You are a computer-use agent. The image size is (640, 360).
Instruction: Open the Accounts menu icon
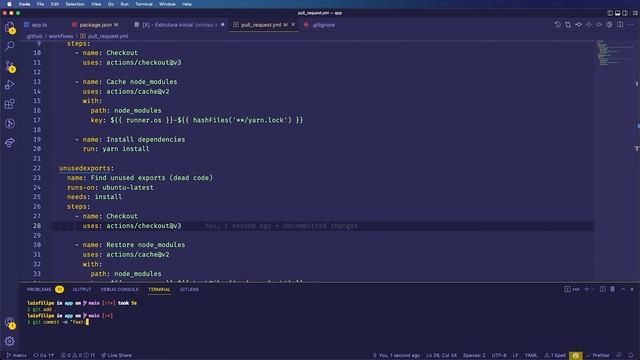click(x=10, y=322)
